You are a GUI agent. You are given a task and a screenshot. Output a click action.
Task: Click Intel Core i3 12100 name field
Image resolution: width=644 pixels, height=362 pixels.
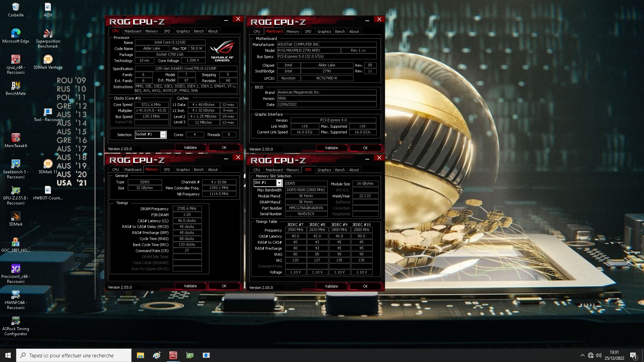[170, 42]
